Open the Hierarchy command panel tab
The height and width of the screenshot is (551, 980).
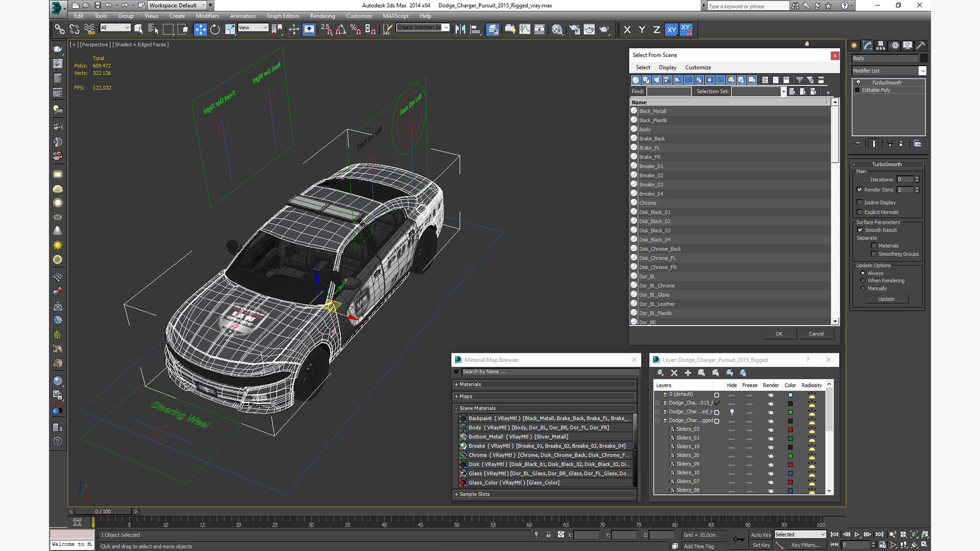pyautogui.click(x=880, y=45)
